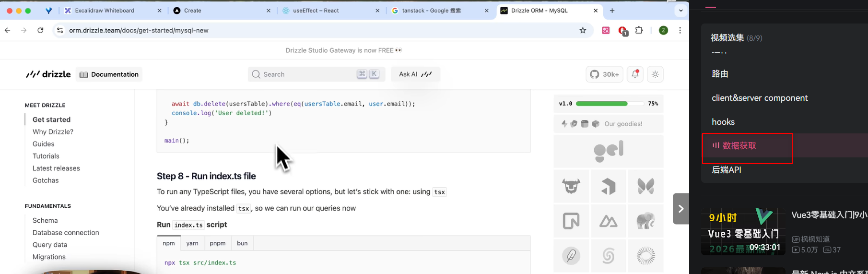Click the drizzle logo

click(x=48, y=74)
